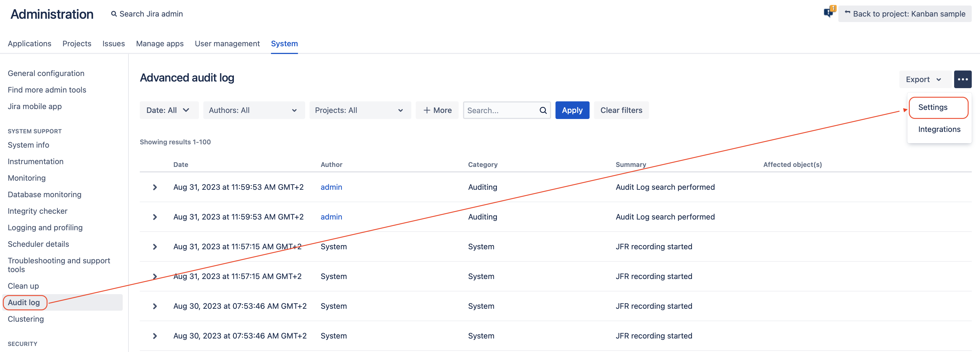The width and height of the screenshot is (980, 352).
Task: Click the plus More filters button
Action: click(437, 110)
